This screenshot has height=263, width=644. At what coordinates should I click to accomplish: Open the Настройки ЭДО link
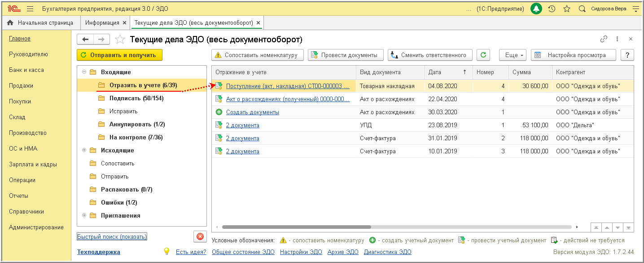[301, 252]
